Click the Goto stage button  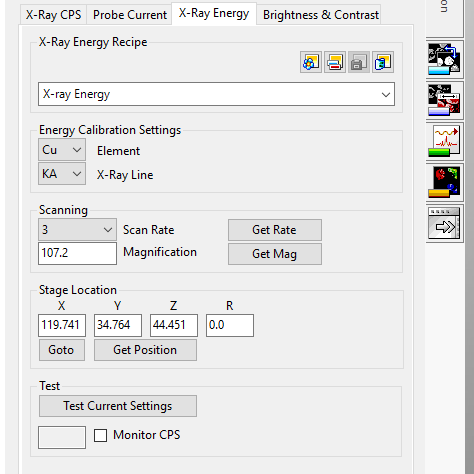(x=62, y=350)
